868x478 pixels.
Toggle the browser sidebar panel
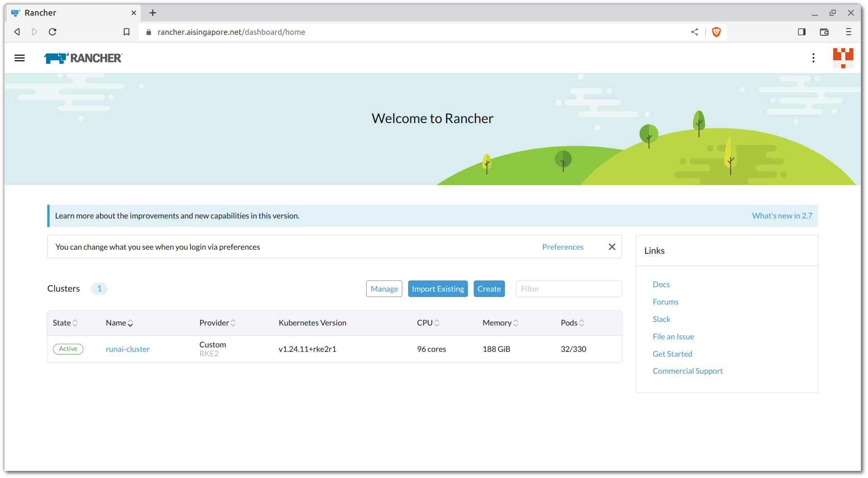802,32
